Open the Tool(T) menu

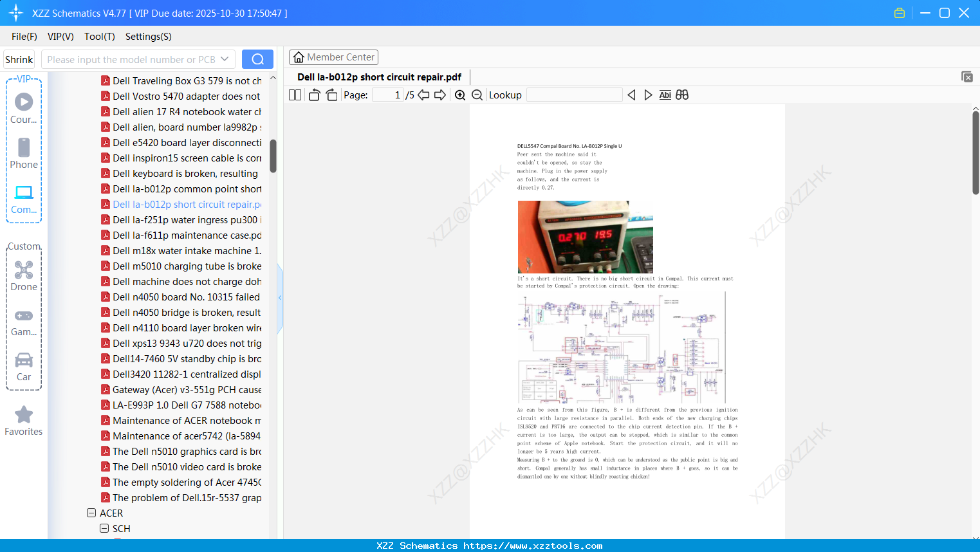100,37
